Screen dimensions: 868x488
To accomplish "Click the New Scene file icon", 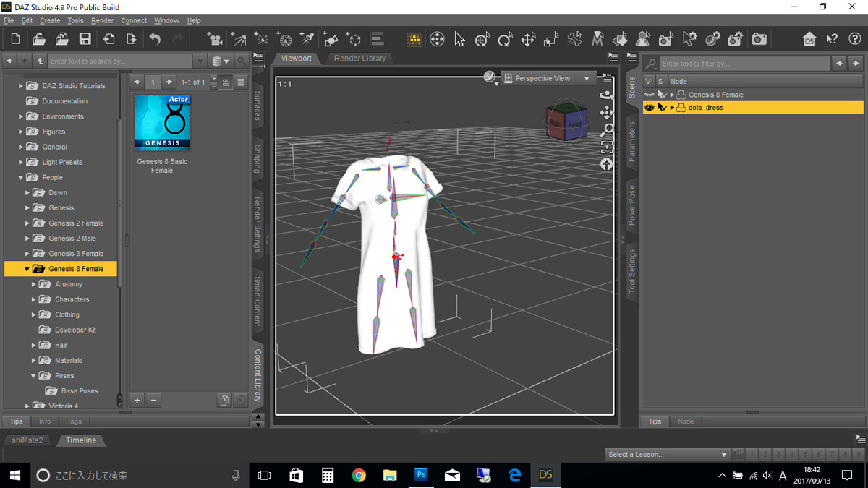I will (x=15, y=39).
